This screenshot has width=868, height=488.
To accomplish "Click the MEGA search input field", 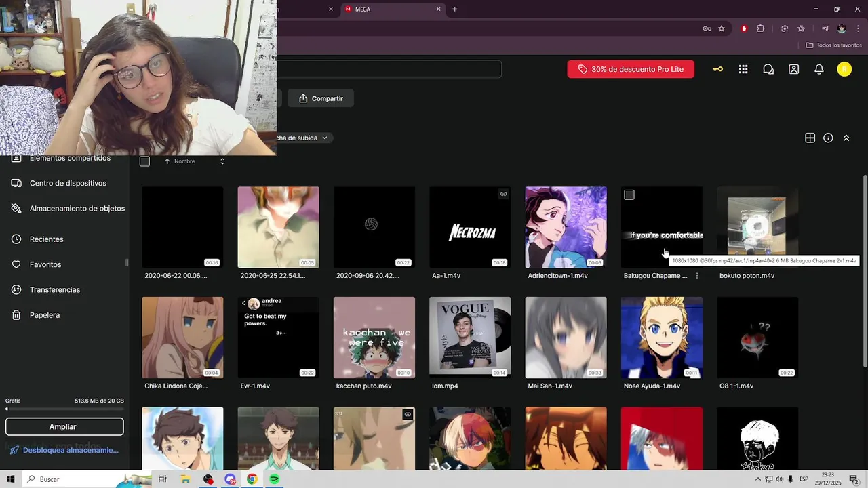I will [388, 69].
